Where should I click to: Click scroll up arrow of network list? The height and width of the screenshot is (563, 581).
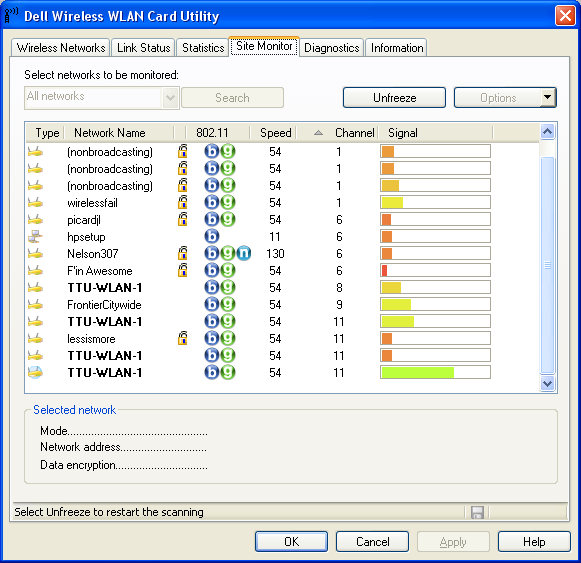547,131
